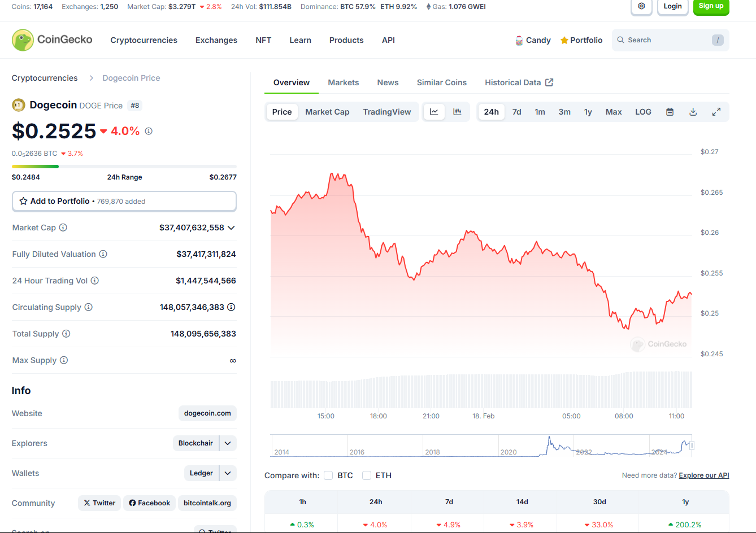Click the Login button

[672, 6]
